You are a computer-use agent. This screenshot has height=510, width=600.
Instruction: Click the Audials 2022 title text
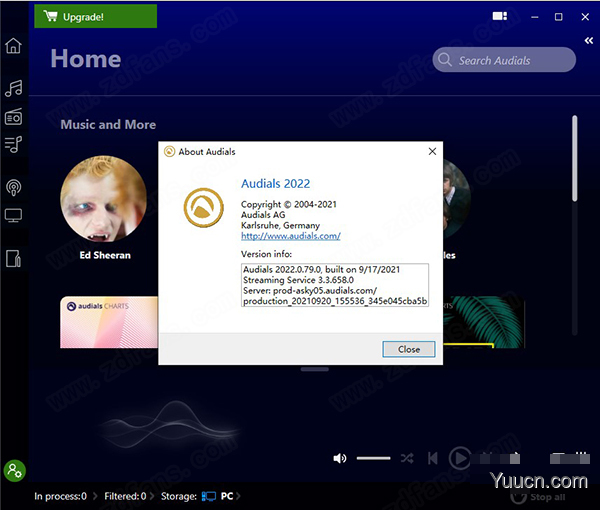coord(276,184)
